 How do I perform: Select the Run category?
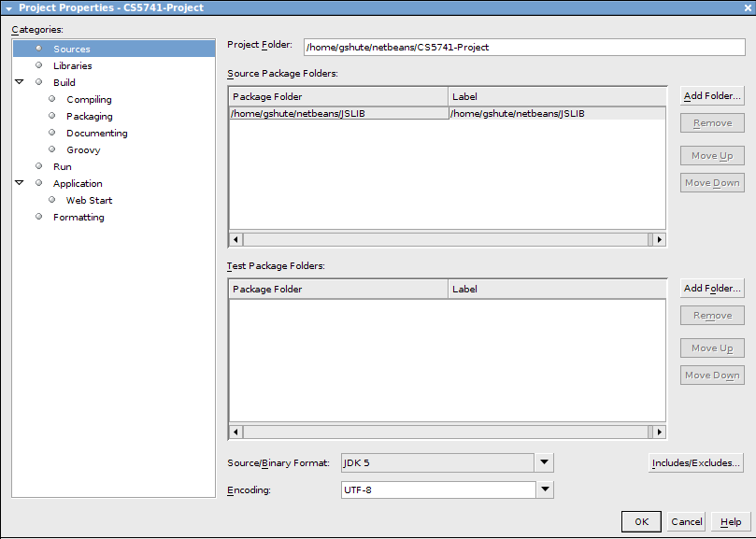pos(63,167)
